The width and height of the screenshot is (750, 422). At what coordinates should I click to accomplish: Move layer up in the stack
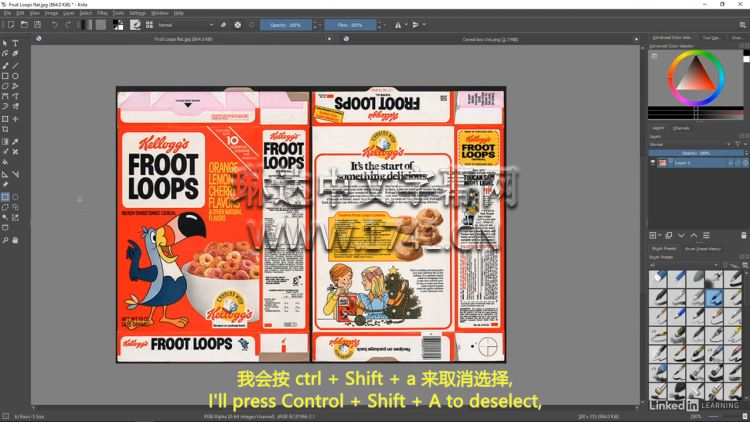point(694,235)
